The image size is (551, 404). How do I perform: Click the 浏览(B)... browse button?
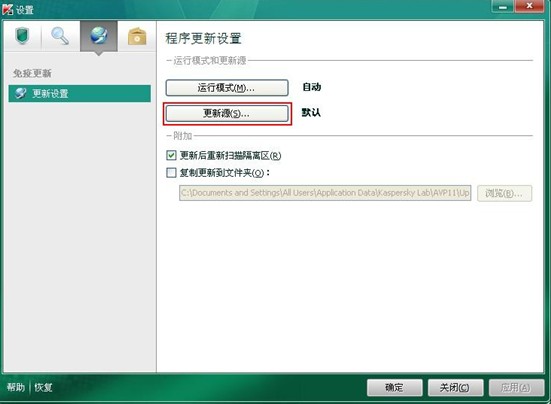[x=504, y=193]
